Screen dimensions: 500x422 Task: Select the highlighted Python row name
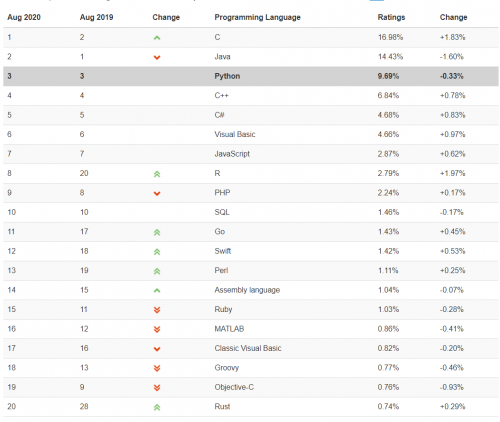click(227, 76)
